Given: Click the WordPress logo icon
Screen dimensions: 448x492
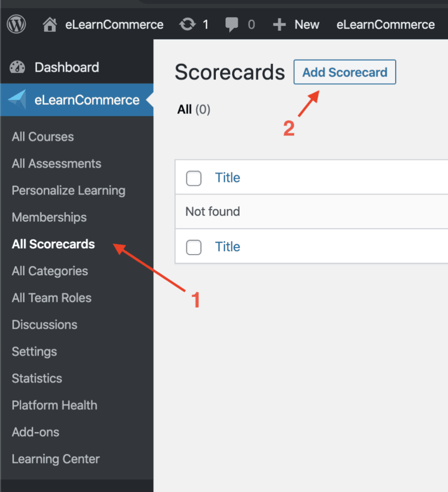Looking at the screenshot, I should (x=16, y=24).
